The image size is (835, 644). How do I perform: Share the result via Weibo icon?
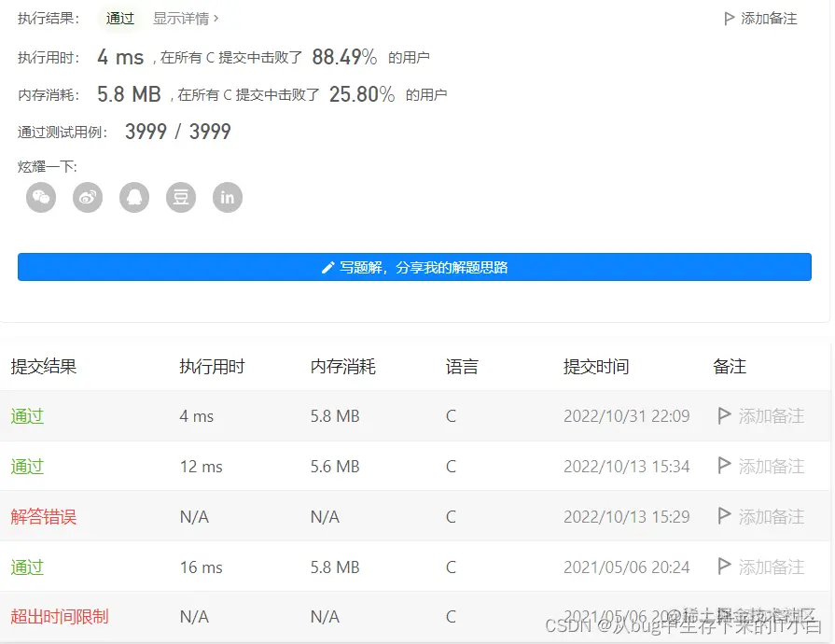coord(87,197)
